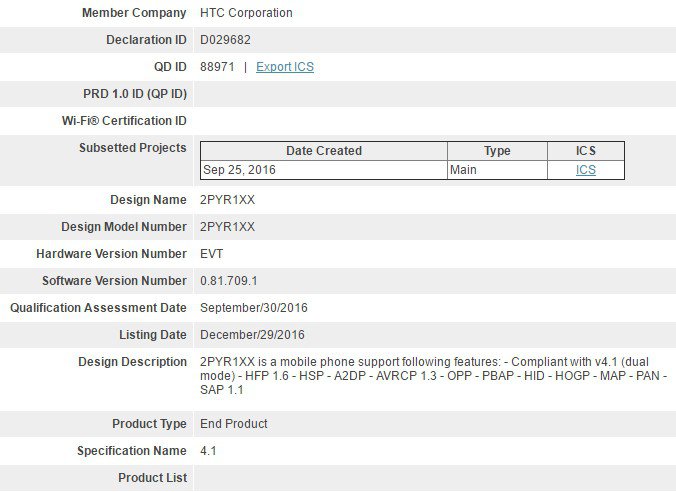Select the Main type cell
This screenshot has height=492, width=676.
pos(464,170)
